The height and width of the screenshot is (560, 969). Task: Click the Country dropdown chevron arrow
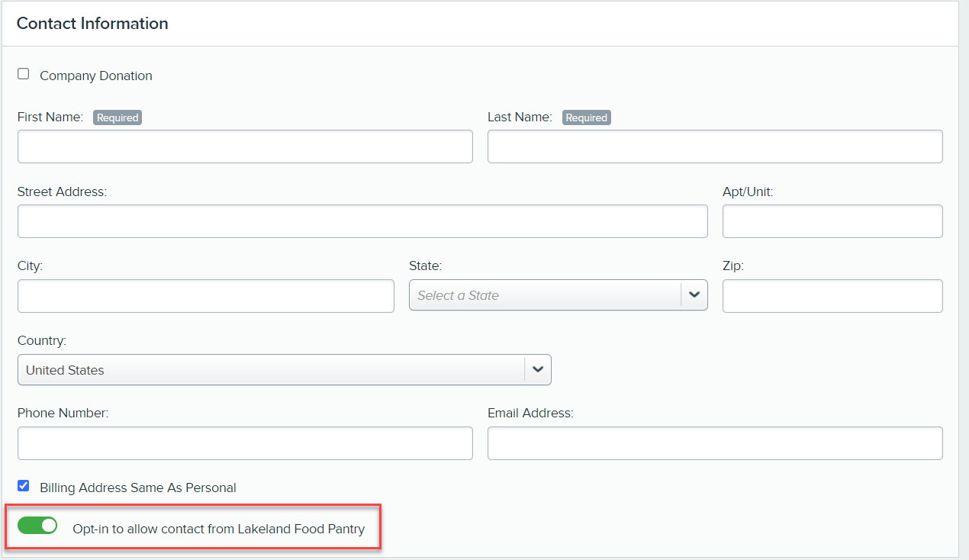[538, 370]
